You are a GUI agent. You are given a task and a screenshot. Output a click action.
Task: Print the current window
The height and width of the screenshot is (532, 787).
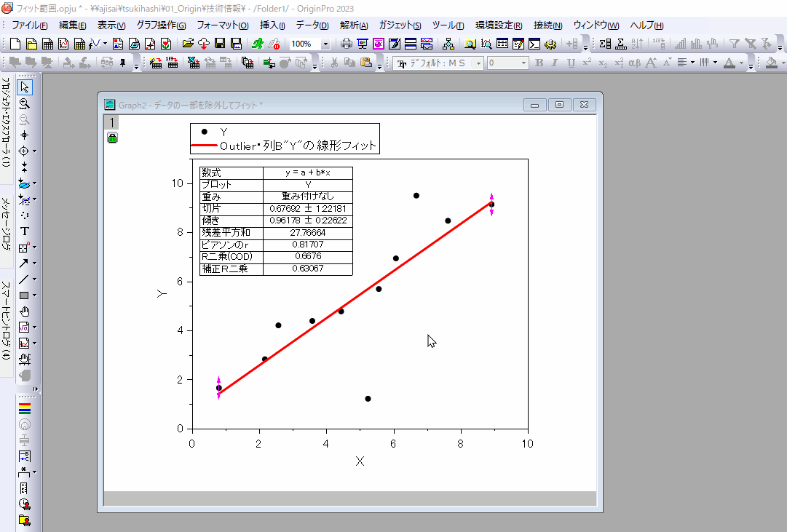pyautogui.click(x=347, y=44)
